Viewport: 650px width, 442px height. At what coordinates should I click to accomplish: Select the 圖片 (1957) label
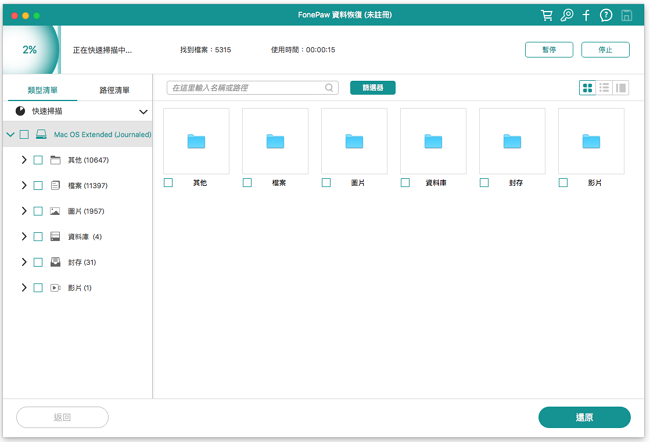tap(86, 211)
